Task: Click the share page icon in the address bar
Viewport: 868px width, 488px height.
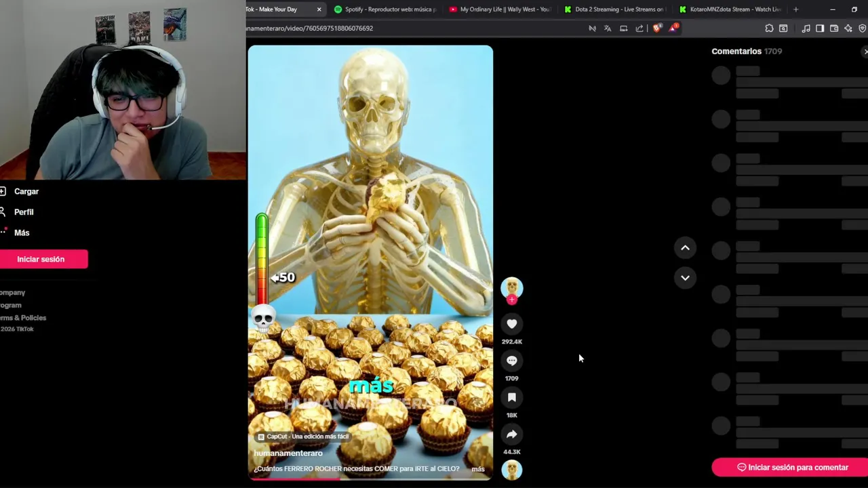Action: (x=639, y=28)
